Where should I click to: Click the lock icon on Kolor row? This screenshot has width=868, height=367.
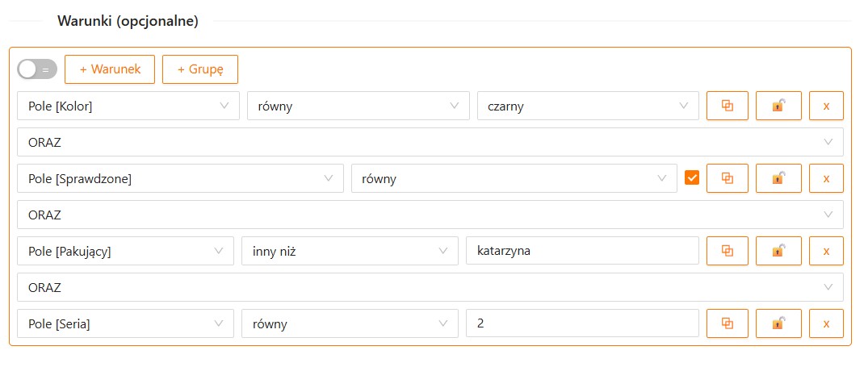[x=778, y=106]
